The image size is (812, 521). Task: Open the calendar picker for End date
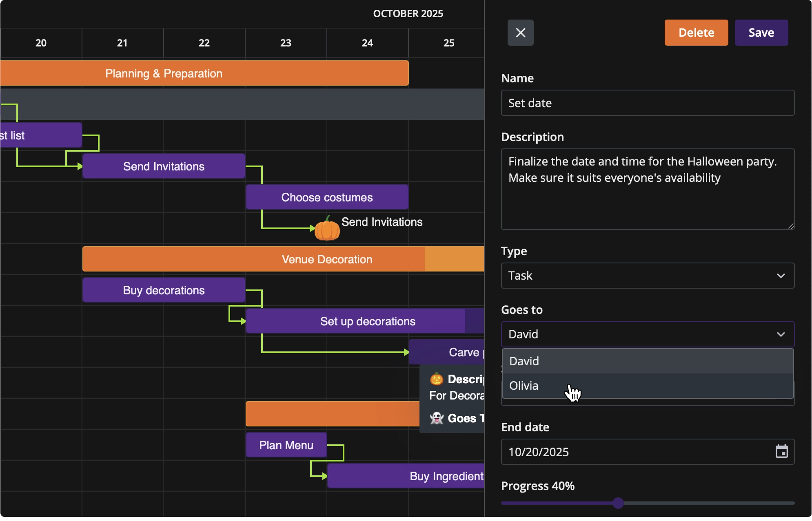pos(781,451)
